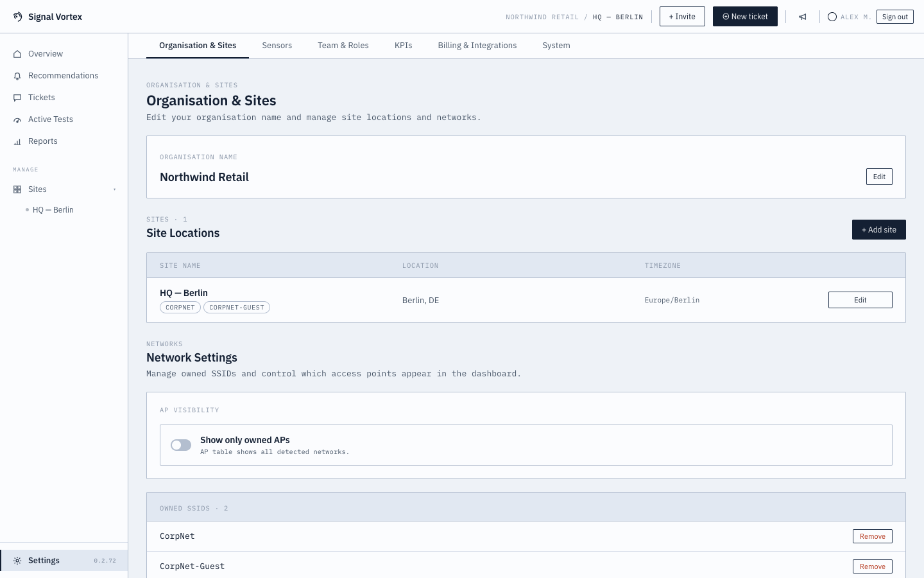Edit the HQ — Berlin site row
This screenshot has height=578, width=924.
pos(860,300)
